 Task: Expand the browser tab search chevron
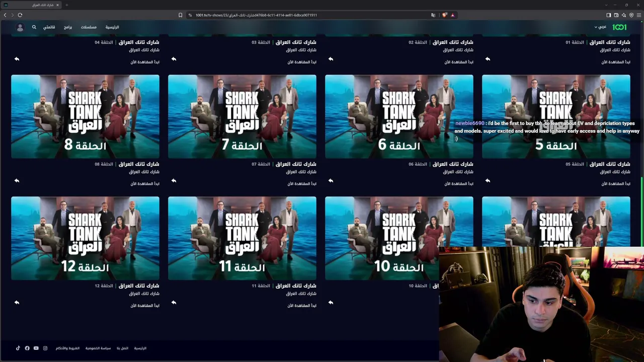pyautogui.click(x=606, y=5)
